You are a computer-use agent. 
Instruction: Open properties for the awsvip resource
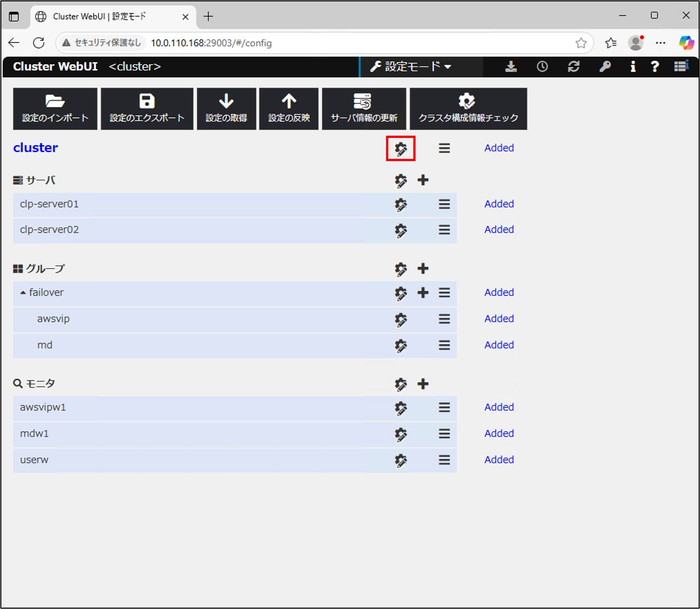click(401, 319)
